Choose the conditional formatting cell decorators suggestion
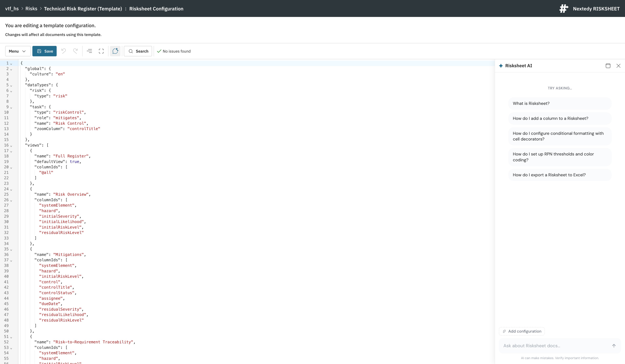The height and width of the screenshot is (364, 625). pyautogui.click(x=560, y=136)
